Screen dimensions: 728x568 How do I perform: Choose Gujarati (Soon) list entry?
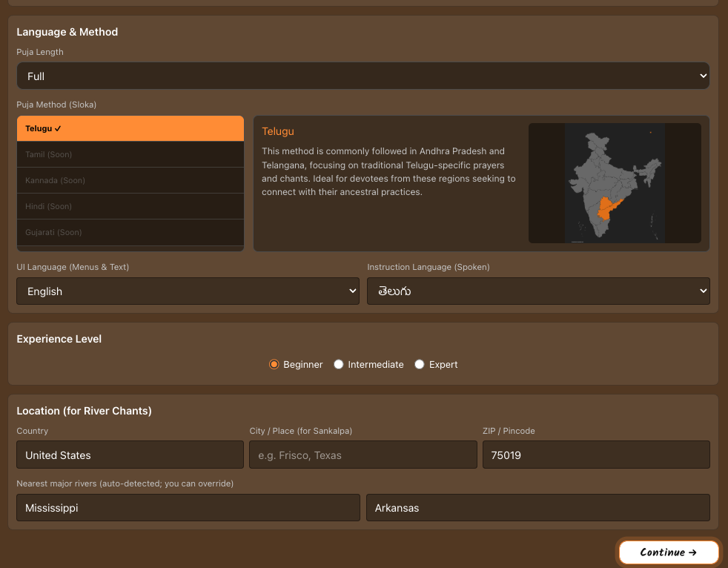(x=130, y=232)
